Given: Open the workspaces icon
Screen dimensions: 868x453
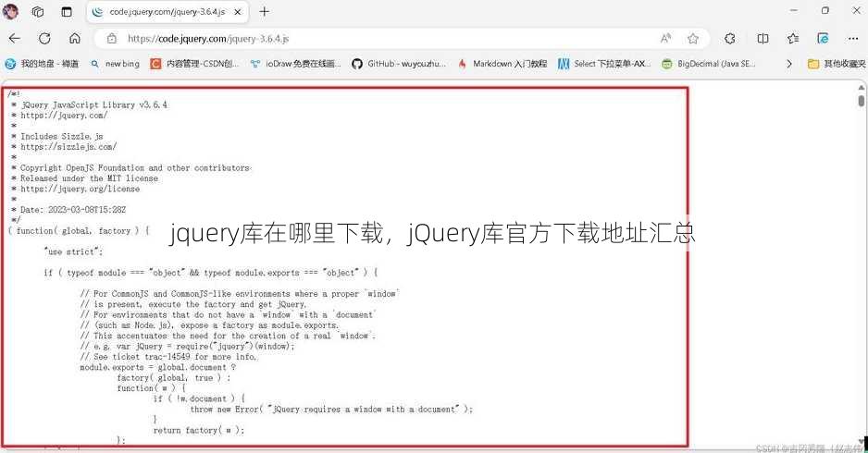Looking at the screenshot, I should pyautogui.click(x=38, y=12).
